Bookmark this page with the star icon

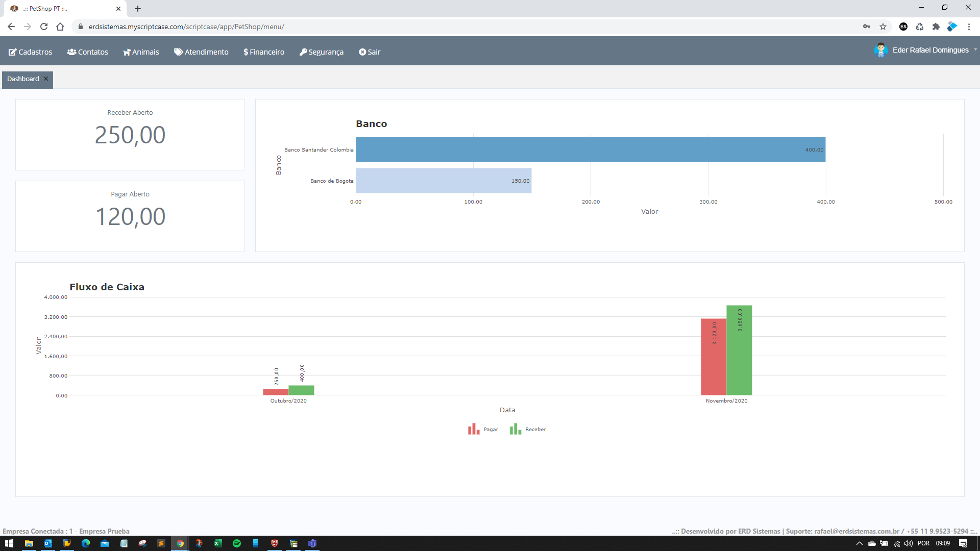click(x=883, y=27)
